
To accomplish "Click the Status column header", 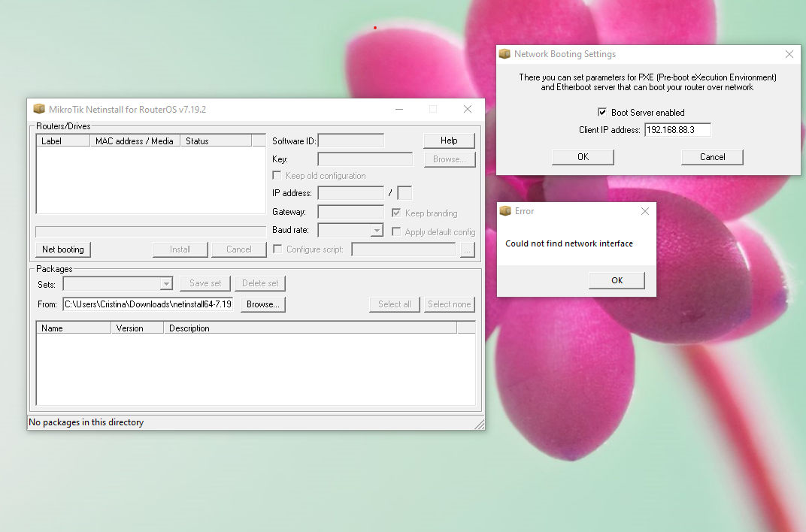I will point(216,141).
